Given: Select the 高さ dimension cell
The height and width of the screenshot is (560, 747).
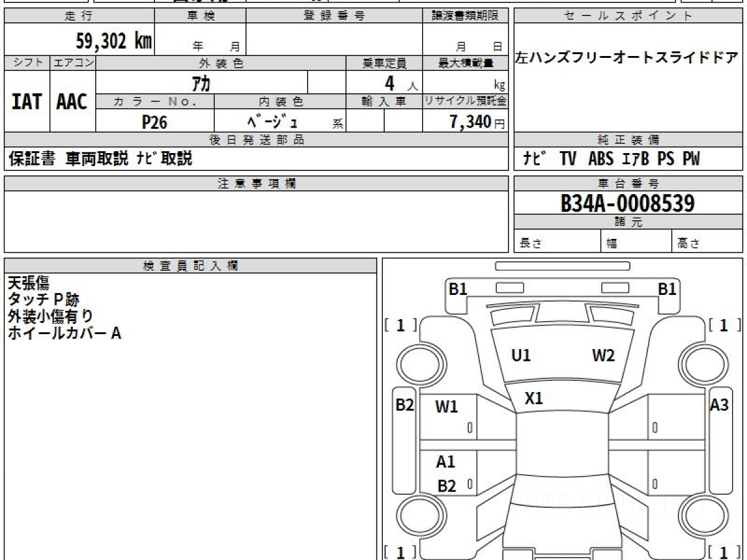Looking at the screenshot, I should coord(707,241).
